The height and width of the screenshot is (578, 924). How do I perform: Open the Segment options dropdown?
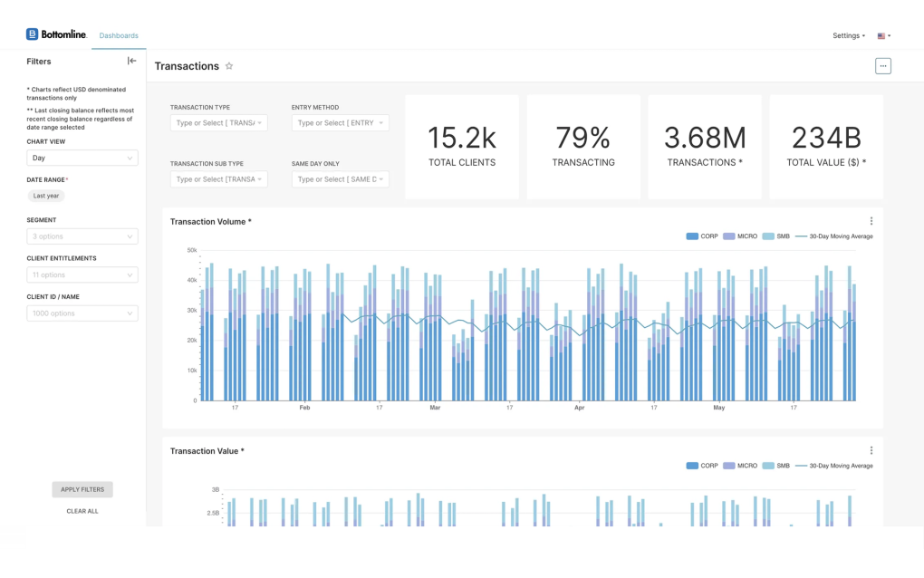click(82, 236)
